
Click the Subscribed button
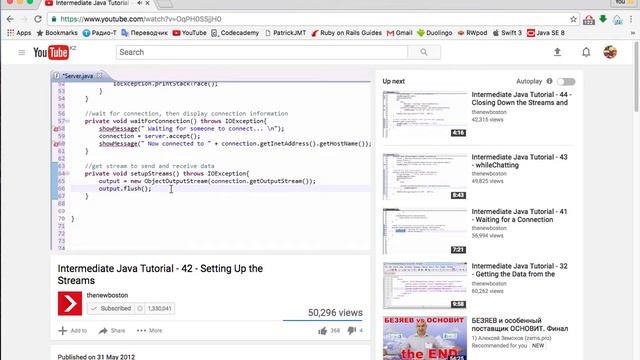[x=111, y=309]
